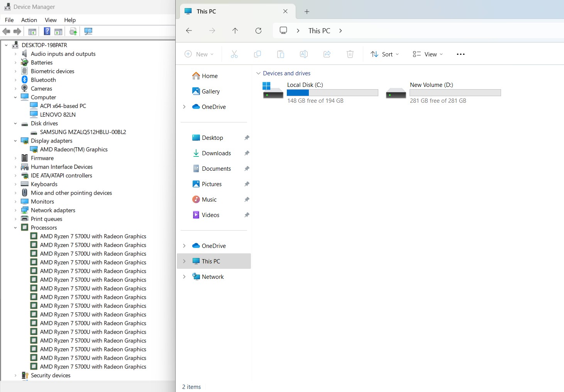
Task: Add a new File Explorer tab
Action: click(x=307, y=12)
